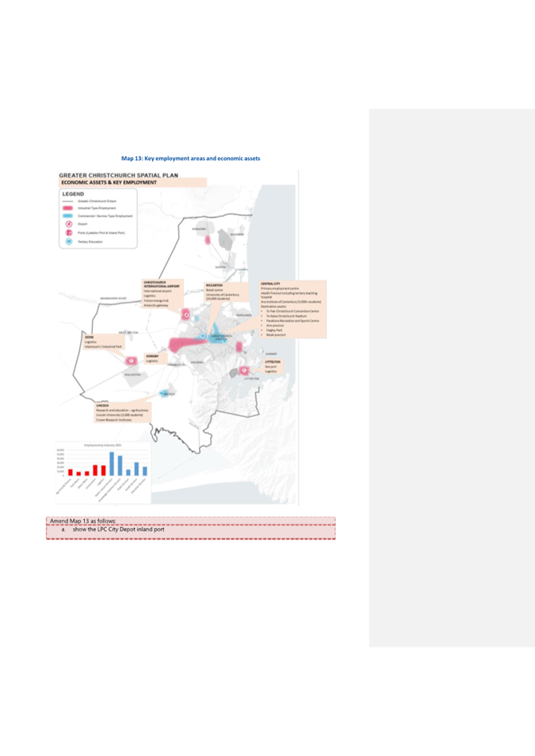Click the 'Crown Research Institutes' line in Lincoln callout
The width and height of the screenshot is (535, 756).
click(114, 419)
